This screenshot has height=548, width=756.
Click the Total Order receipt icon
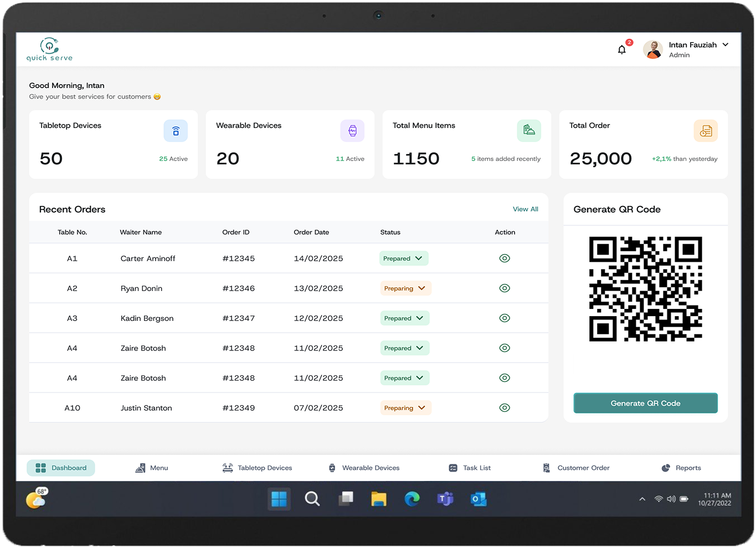coord(706,131)
